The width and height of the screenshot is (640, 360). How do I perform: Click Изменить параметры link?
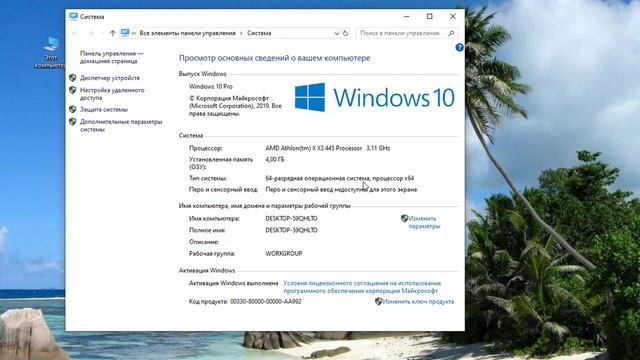[x=424, y=222]
